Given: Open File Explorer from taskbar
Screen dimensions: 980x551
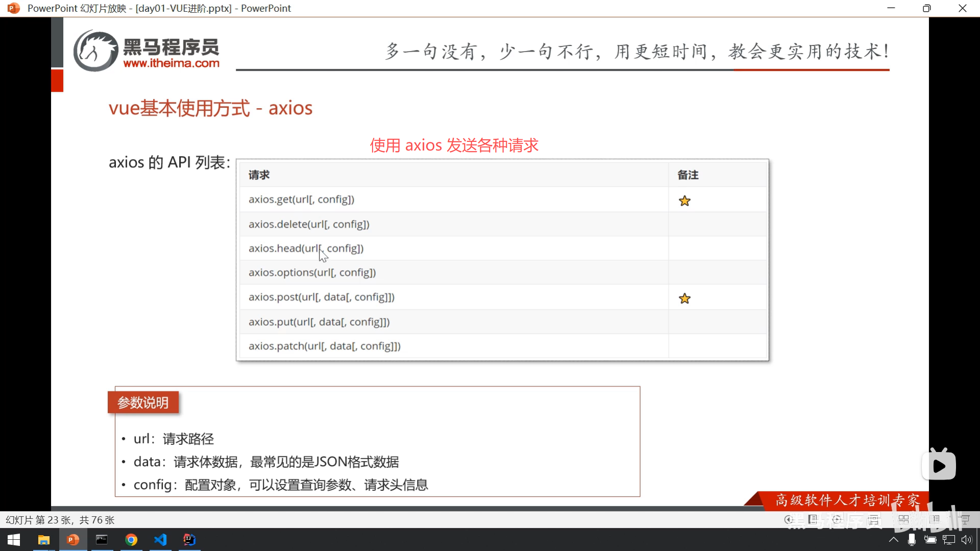Looking at the screenshot, I should click(44, 540).
